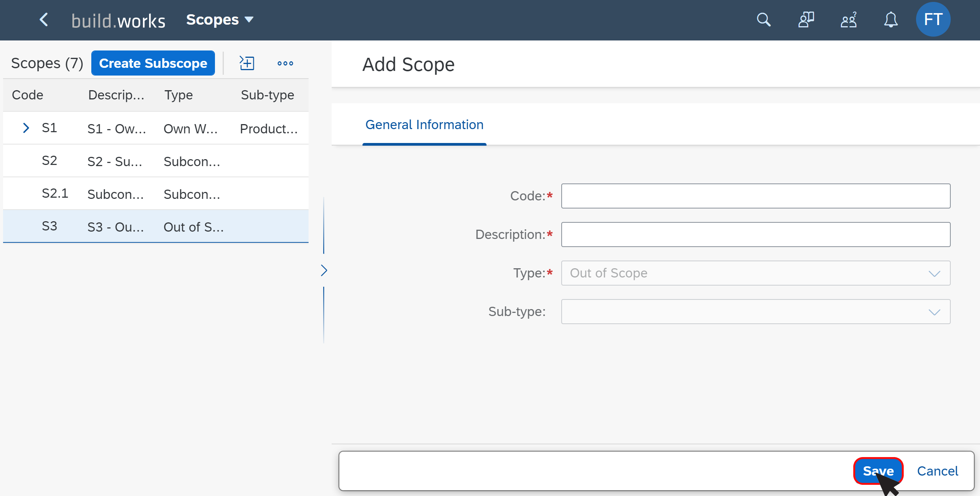
Task: Select the S2.1 scope row
Action: point(156,193)
